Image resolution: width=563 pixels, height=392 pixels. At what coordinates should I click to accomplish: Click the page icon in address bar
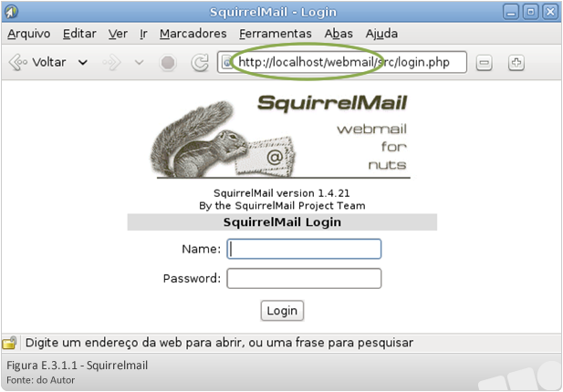point(227,63)
